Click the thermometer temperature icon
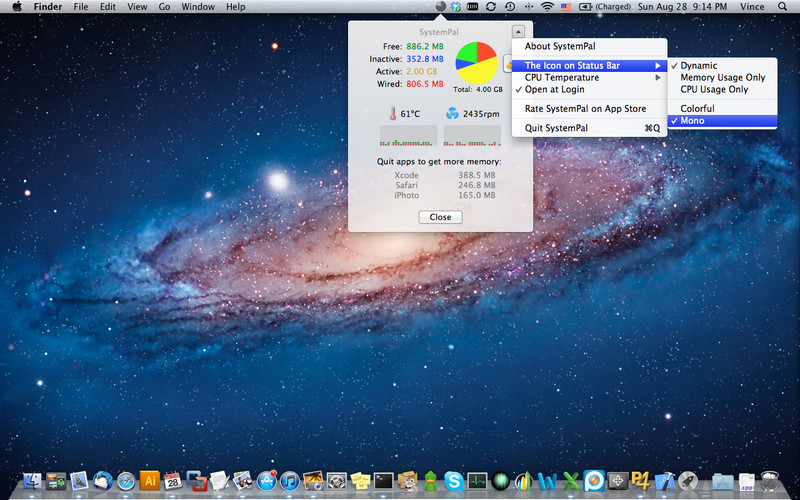Screen dimensions: 800x500 click(x=393, y=113)
